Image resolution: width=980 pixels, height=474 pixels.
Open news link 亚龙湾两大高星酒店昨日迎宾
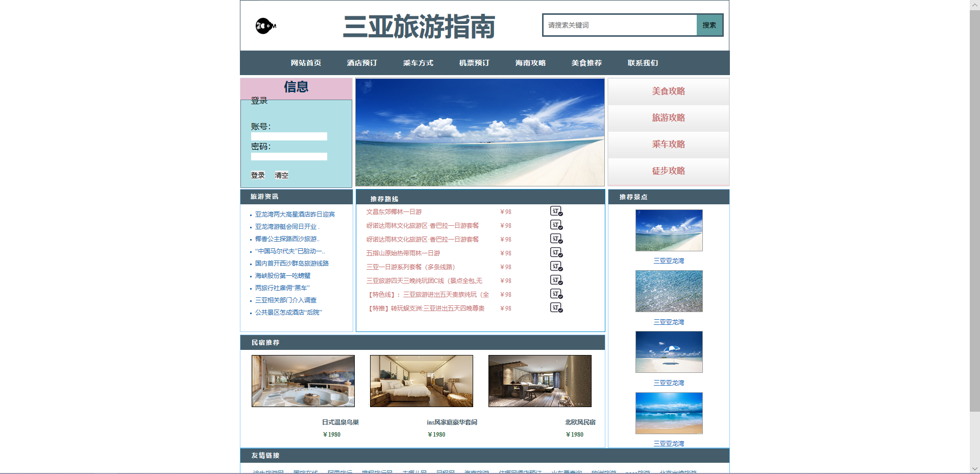[295, 215]
